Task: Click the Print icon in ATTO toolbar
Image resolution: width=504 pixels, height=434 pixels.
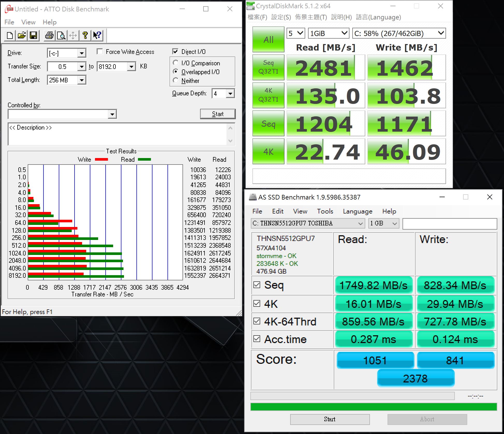Action: tap(49, 35)
